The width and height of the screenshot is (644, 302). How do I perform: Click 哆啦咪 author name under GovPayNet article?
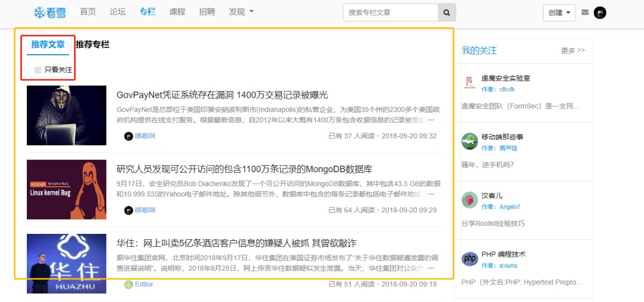click(145, 136)
